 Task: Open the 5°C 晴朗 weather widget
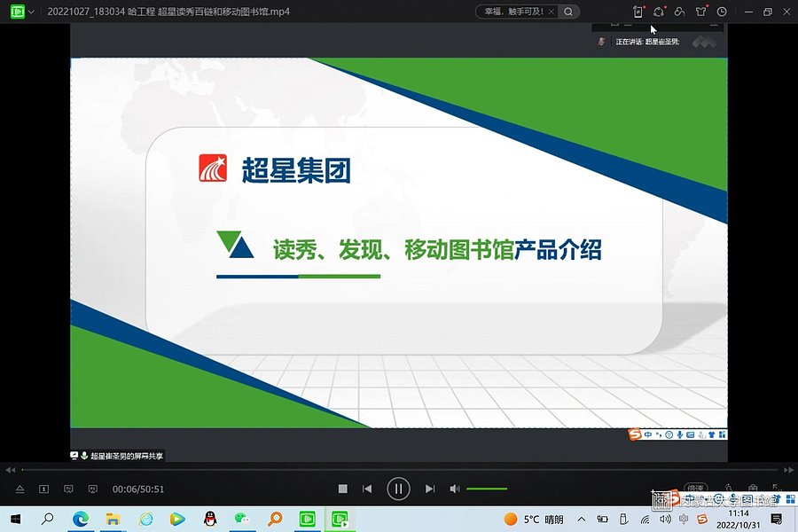[534, 520]
